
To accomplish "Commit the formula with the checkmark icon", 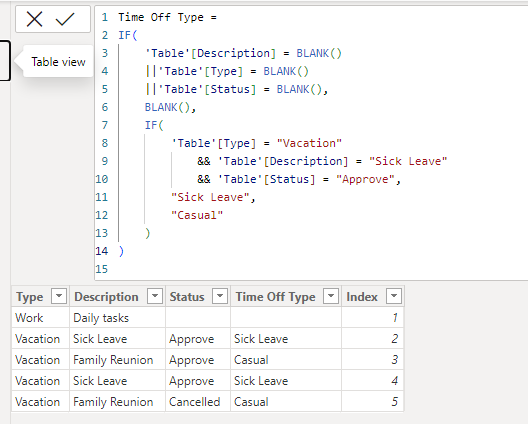I will tap(65, 19).
